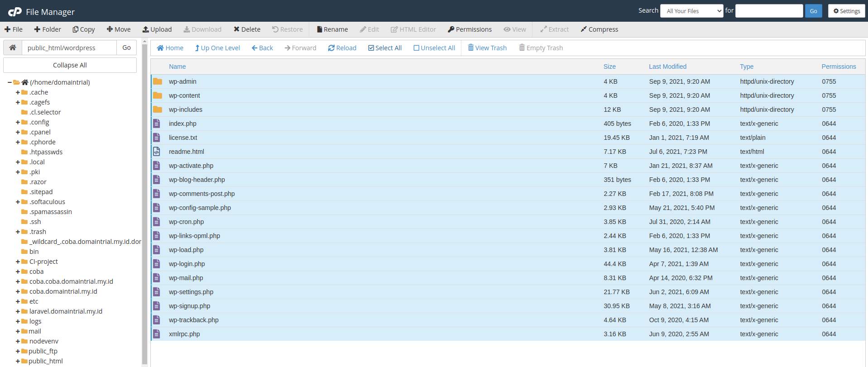This screenshot has width=868, height=367.
Task: Click Unselect All checkbox
Action: (416, 48)
